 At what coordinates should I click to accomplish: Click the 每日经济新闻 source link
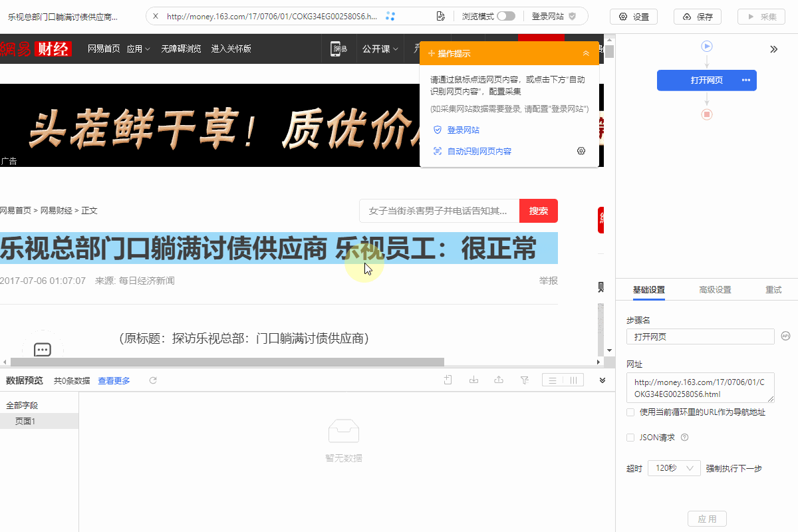[x=146, y=281]
